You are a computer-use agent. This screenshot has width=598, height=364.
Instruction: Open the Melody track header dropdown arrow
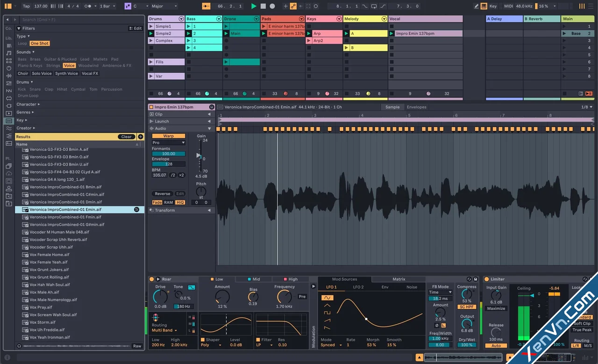click(384, 19)
